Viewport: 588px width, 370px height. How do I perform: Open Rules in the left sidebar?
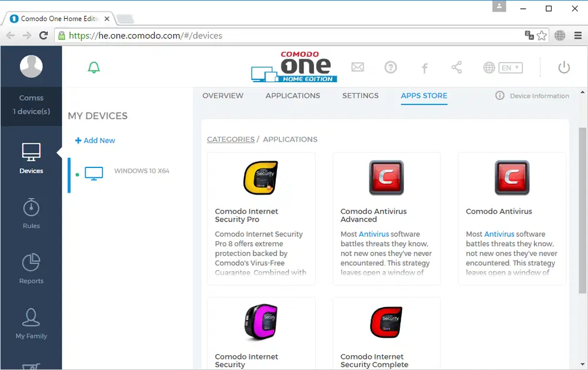[31, 213]
